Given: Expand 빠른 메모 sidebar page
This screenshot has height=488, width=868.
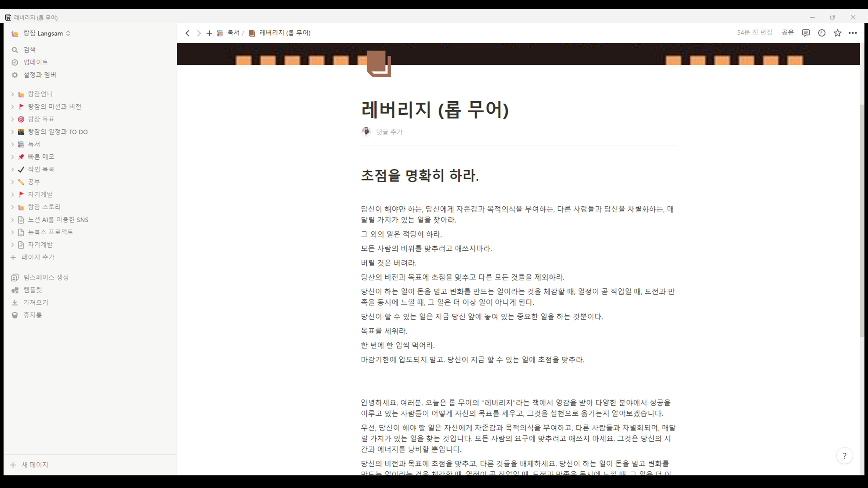Looking at the screenshot, I should (12, 157).
